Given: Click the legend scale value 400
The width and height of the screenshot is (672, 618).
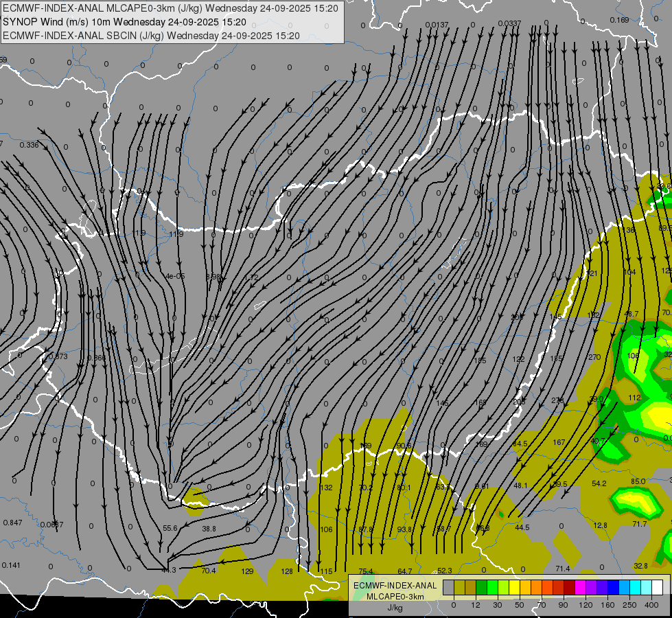Looking at the screenshot, I should coord(651,605).
